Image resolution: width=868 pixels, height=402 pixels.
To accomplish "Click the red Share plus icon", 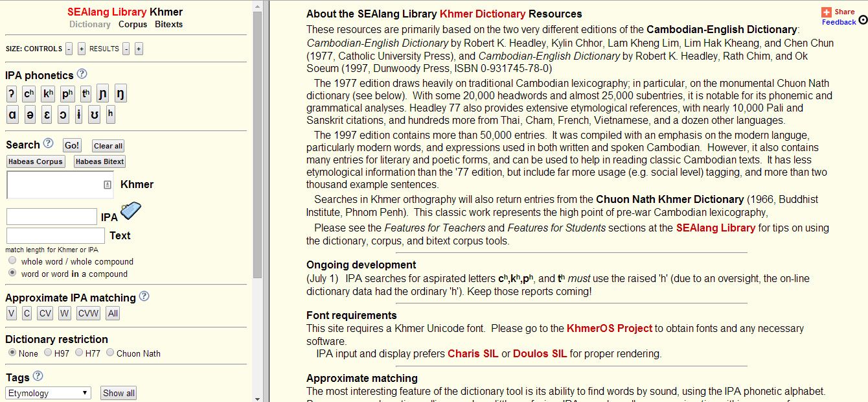I will 827,12.
